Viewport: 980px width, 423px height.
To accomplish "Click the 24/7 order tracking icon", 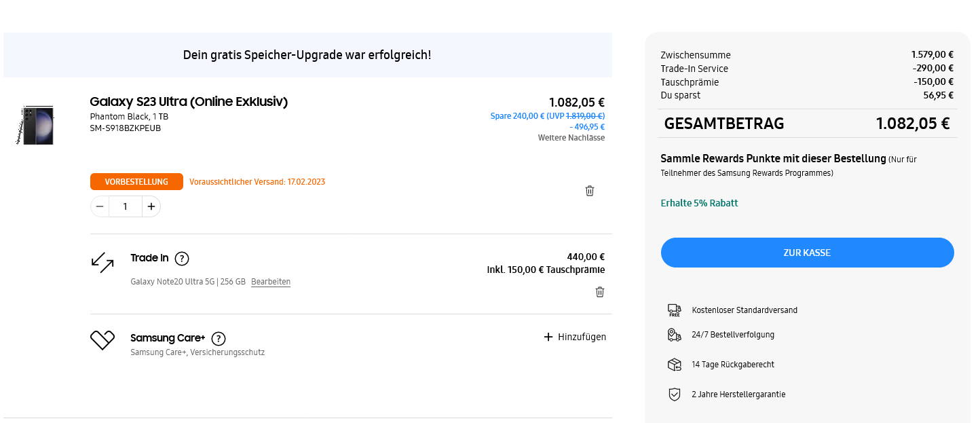I will [674, 335].
